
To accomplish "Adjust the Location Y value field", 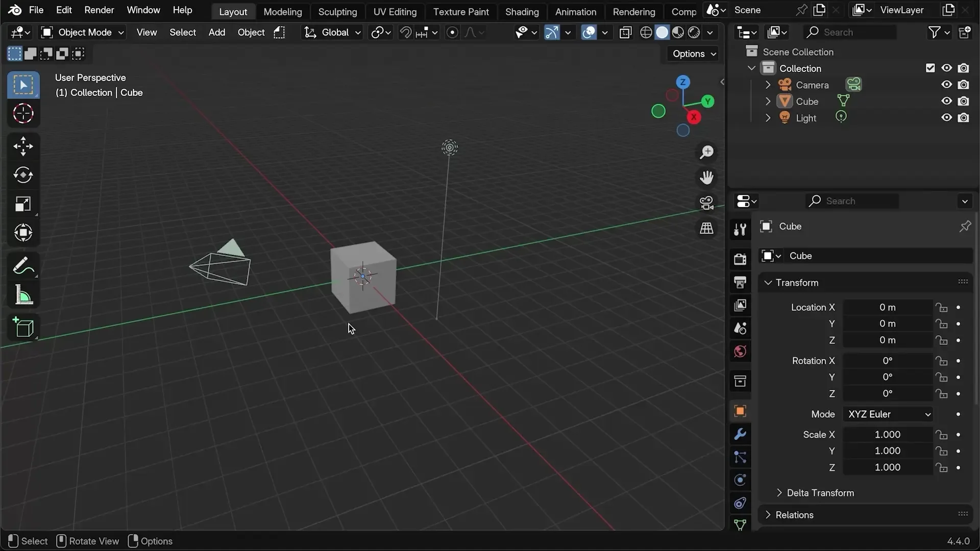I will click(x=888, y=324).
